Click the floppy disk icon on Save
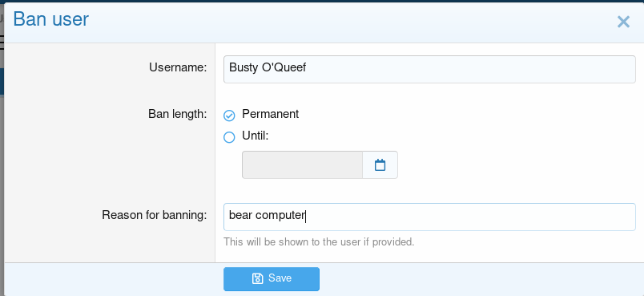 (x=257, y=278)
